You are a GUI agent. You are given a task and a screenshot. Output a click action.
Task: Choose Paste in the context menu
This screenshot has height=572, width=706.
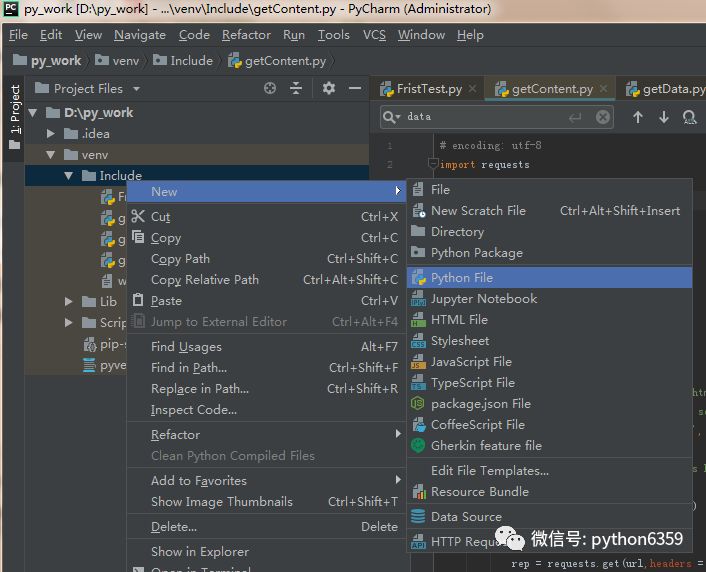267,300
